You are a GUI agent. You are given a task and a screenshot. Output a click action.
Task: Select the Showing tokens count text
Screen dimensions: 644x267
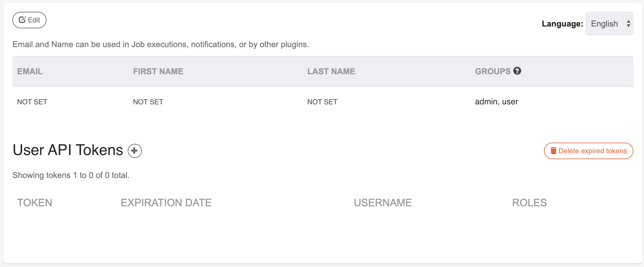[x=71, y=175]
